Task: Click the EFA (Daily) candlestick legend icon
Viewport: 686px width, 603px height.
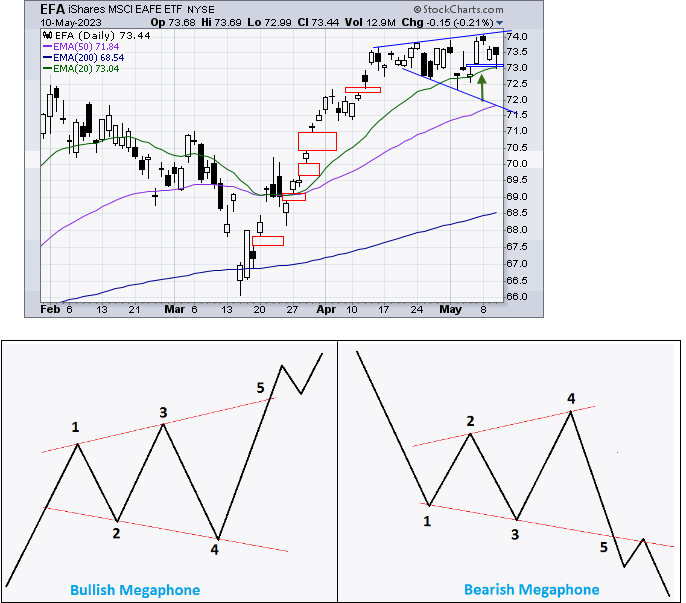Action: tap(46, 34)
